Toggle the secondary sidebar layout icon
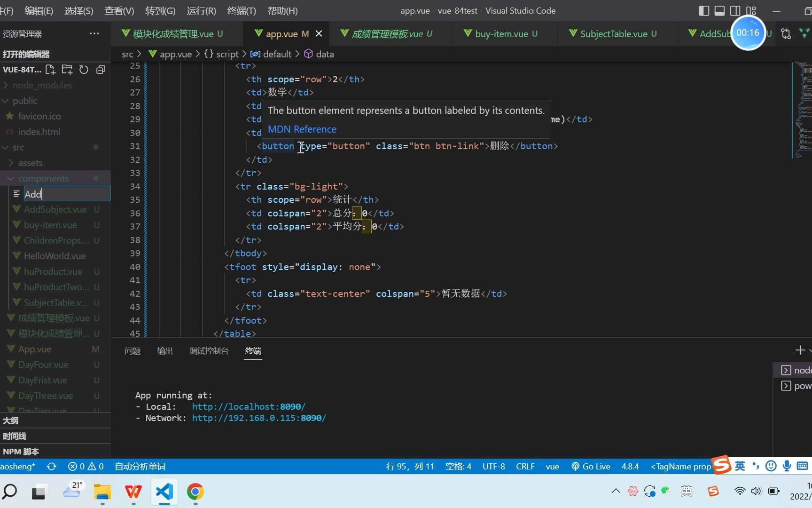Image resolution: width=812 pixels, height=508 pixels. 735,10
